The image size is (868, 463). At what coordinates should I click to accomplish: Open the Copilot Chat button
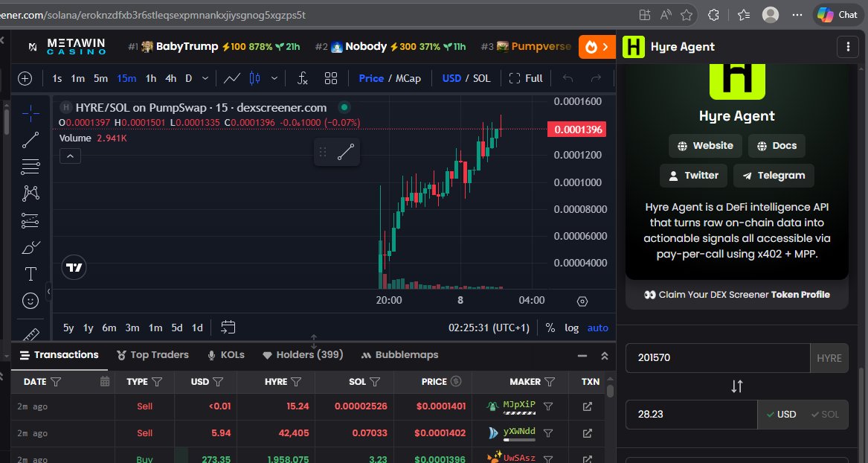pyautogui.click(x=837, y=15)
